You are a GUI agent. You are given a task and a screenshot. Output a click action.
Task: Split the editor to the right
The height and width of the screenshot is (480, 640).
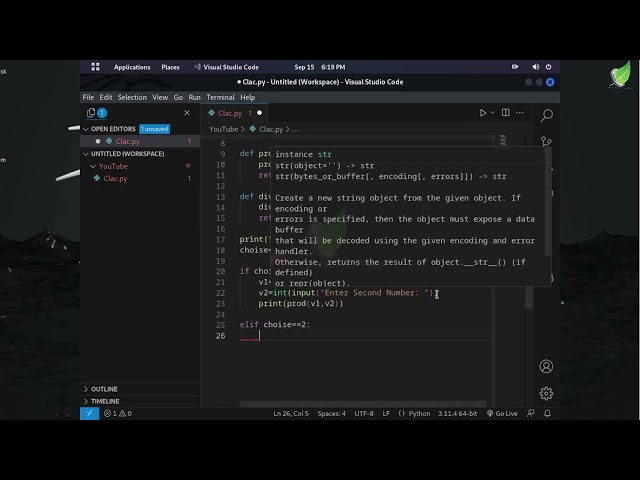click(x=506, y=113)
